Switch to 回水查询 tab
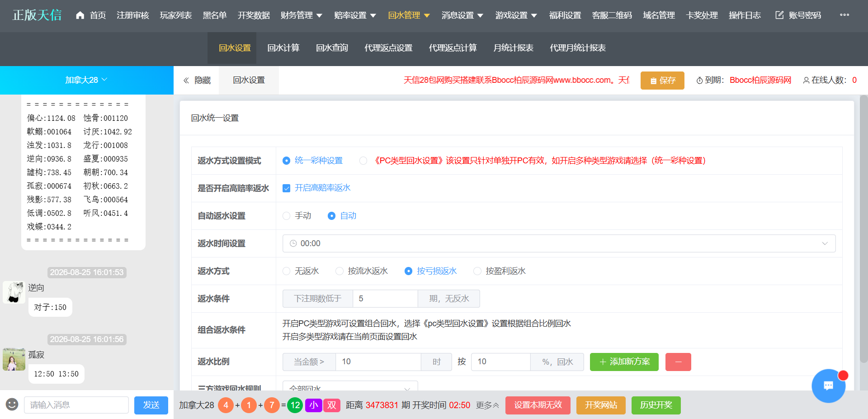Screen dimensions: 868x419 click(x=332, y=48)
